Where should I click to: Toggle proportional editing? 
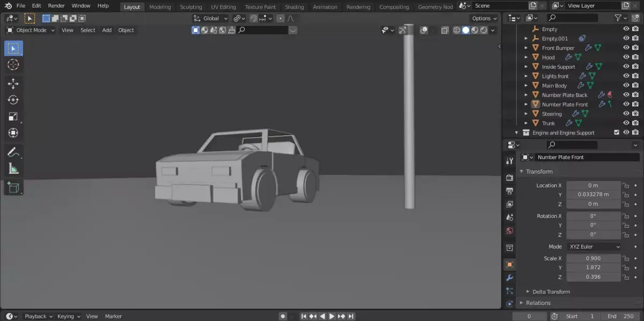(280, 18)
